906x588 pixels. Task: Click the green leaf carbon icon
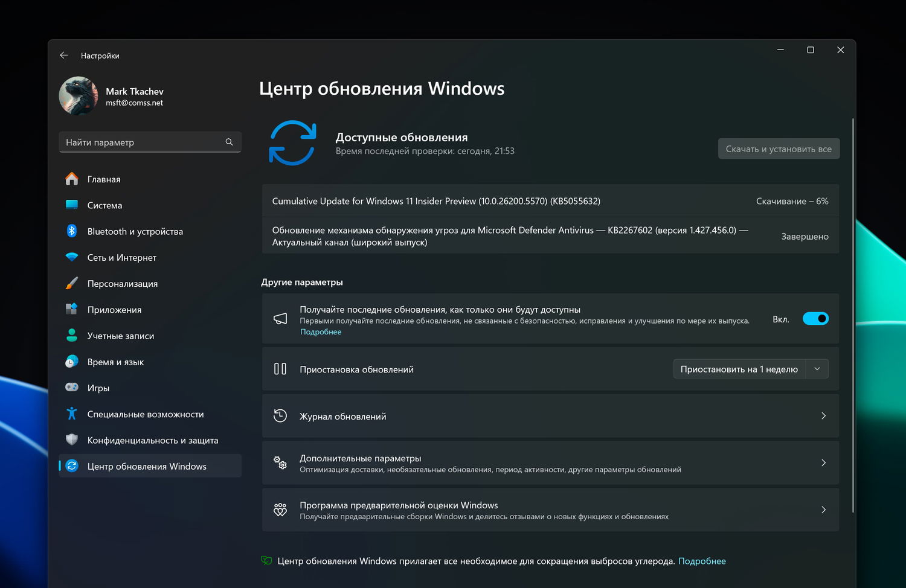pyautogui.click(x=266, y=561)
